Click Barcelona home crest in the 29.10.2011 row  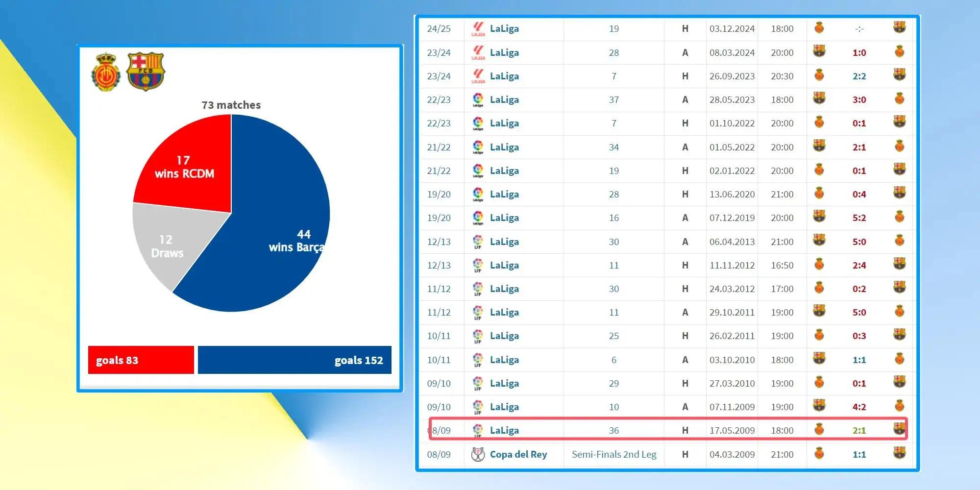[819, 311]
